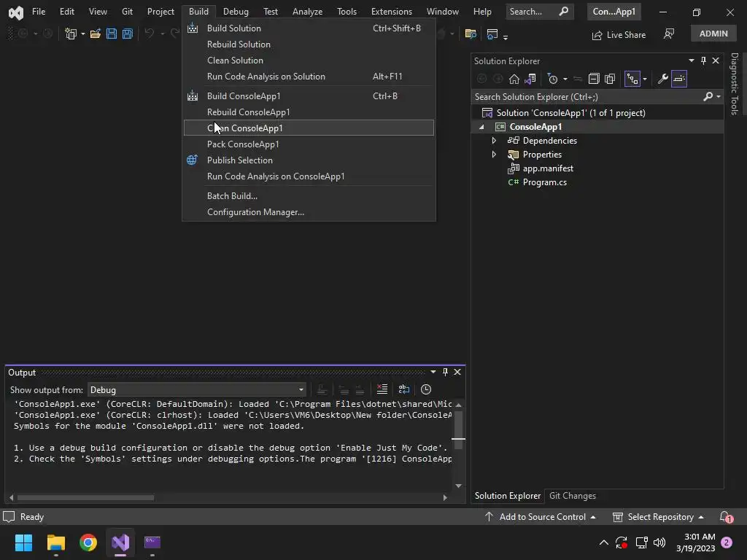Screen dimensions: 747x560
Task: Click the taskbar clock showing 3:01 AM
Action: [x=695, y=542]
